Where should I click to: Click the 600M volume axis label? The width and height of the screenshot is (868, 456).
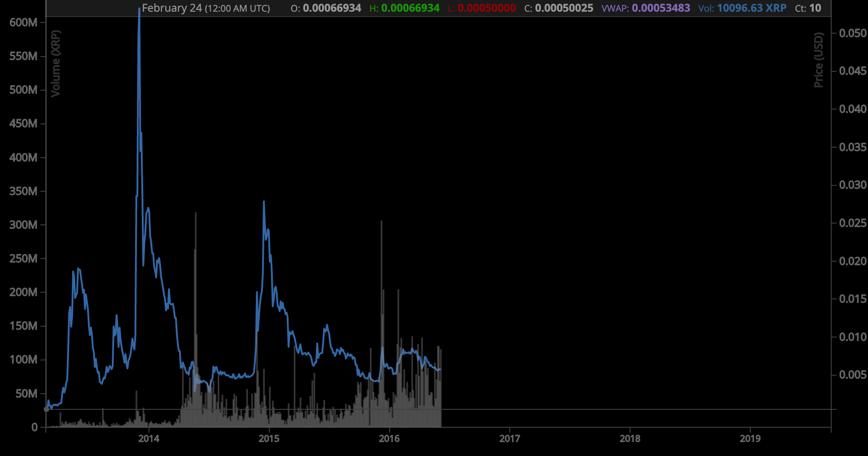point(23,22)
